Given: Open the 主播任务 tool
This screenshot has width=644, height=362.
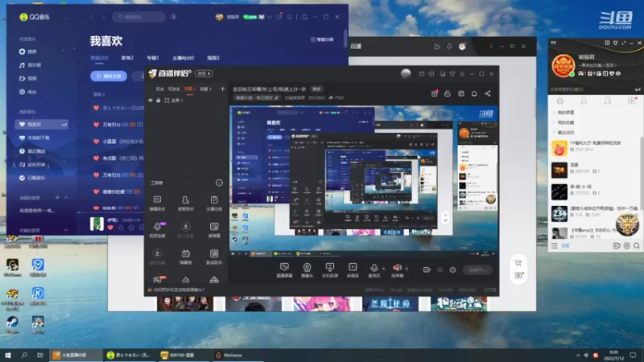Looking at the screenshot, I should (x=214, y=204).
